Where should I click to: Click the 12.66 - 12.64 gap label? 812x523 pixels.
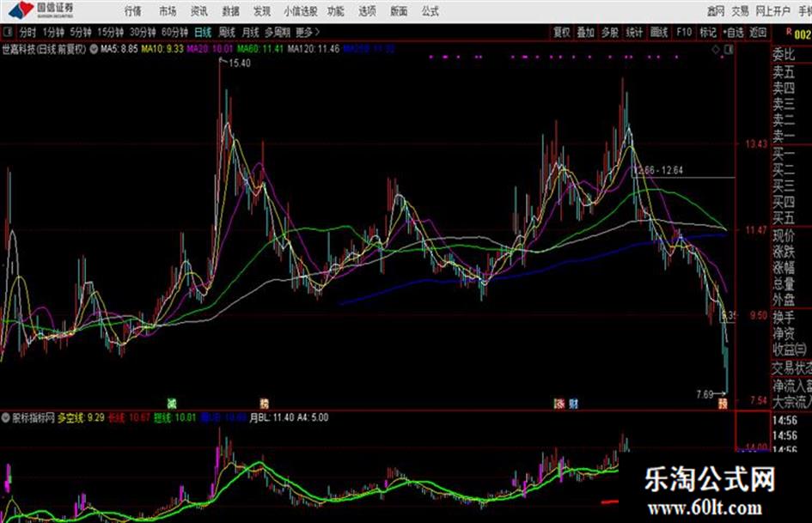(x=658, y=170)
